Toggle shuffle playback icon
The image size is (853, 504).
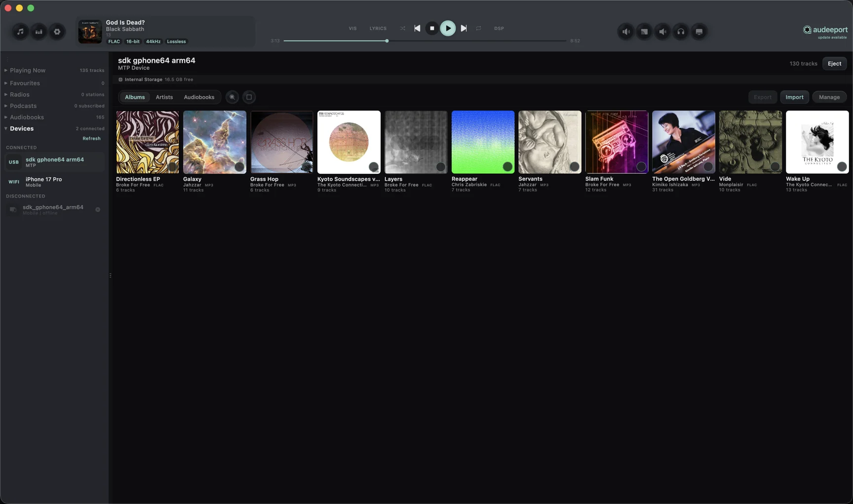[403, 28]
